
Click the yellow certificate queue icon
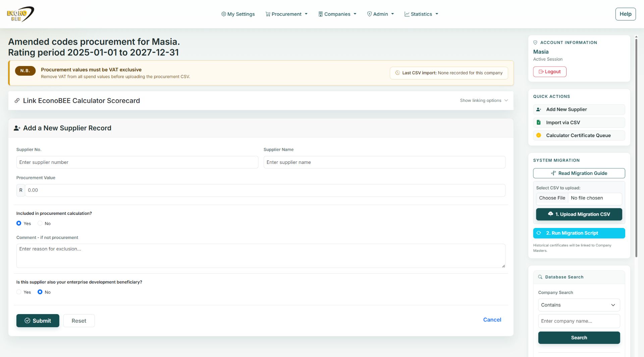click(539, 135)
